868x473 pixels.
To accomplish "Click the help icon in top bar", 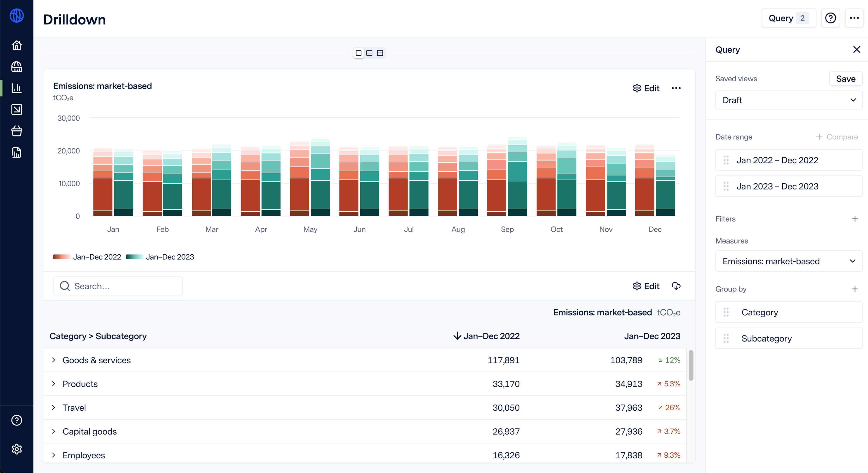I will [830, 18].
